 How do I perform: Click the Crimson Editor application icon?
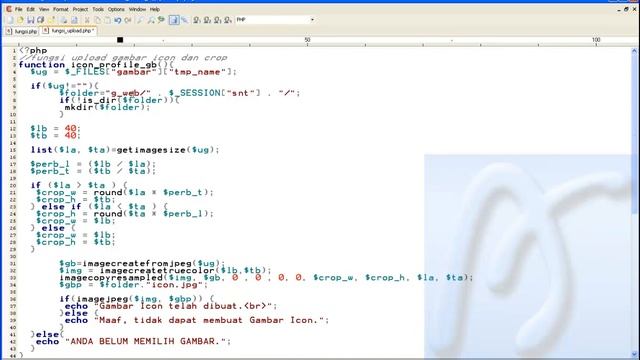9,9
